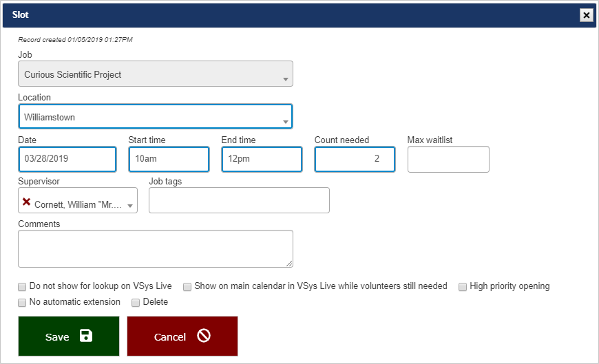This screenshot has width=599, height=364.
Task: Tick the Delete checkbox
Action: (136, 302)
